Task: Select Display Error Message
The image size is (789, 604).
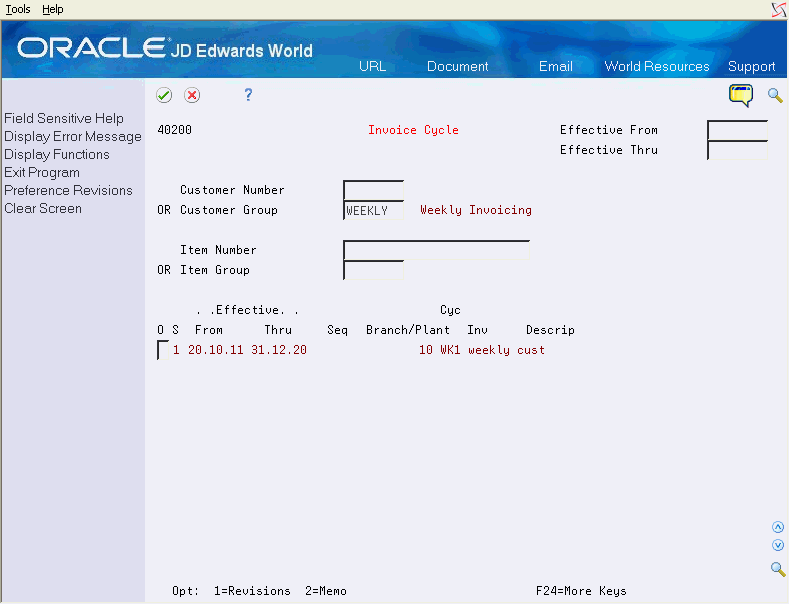Action: [73, 136]
